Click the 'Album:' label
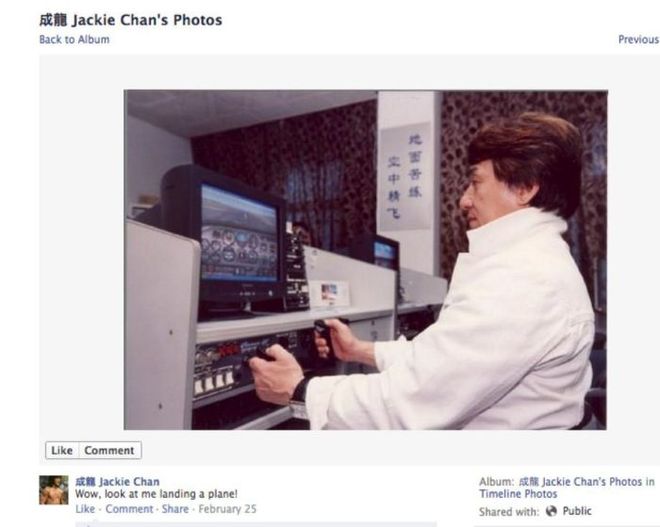The image size is (660, 527). (497, 482)
